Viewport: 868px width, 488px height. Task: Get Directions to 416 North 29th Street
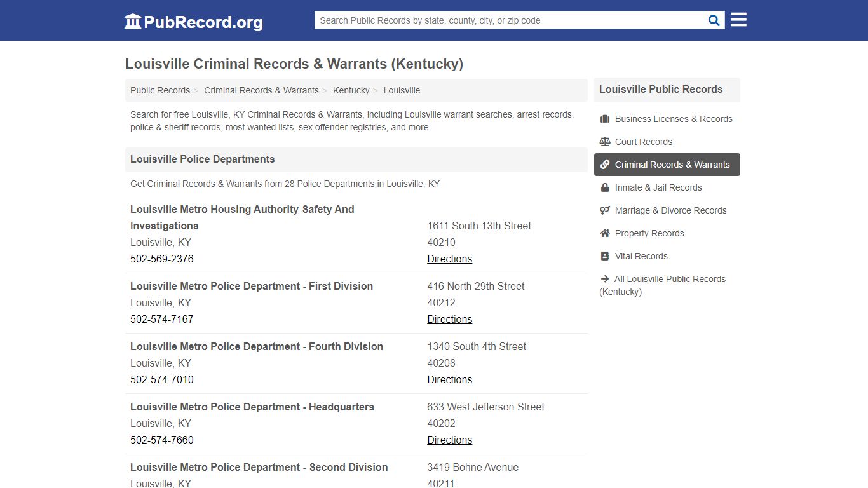pos(449,319)
